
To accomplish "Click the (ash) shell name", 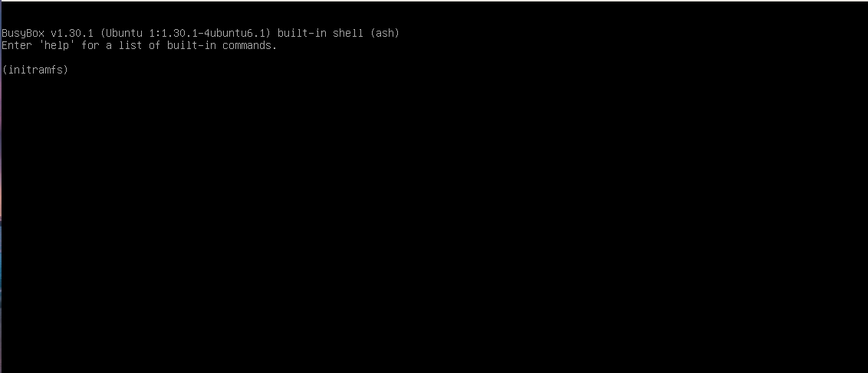I will click(385, 33).
